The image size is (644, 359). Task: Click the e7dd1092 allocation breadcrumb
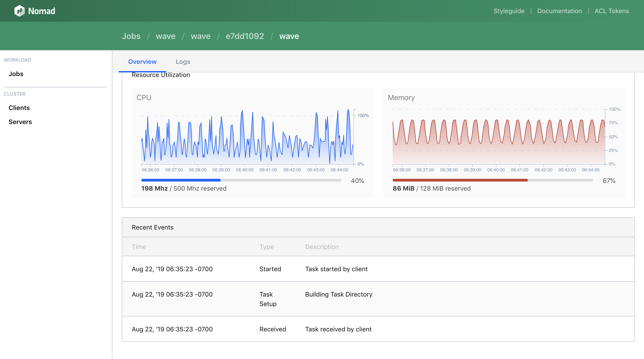click(x=245, y=36)
